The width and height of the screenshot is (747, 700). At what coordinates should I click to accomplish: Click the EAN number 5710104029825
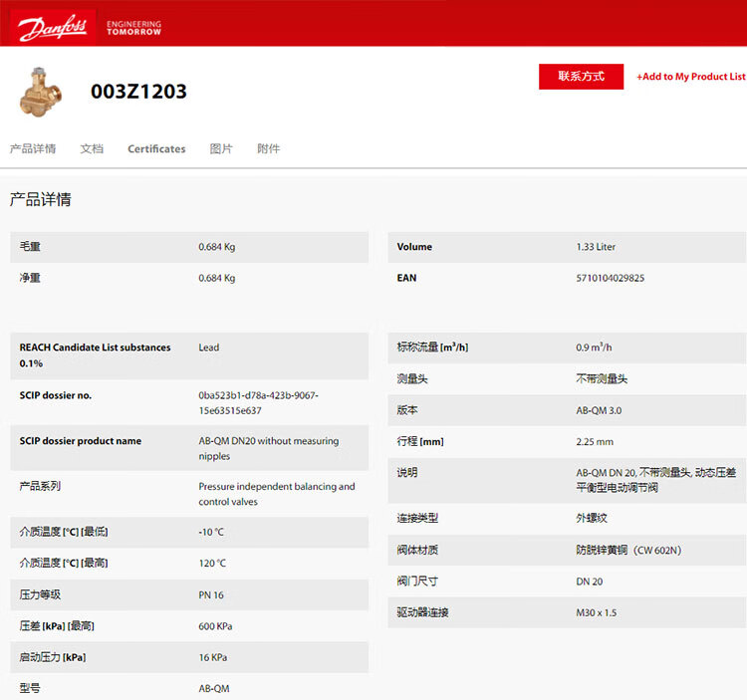611,278
